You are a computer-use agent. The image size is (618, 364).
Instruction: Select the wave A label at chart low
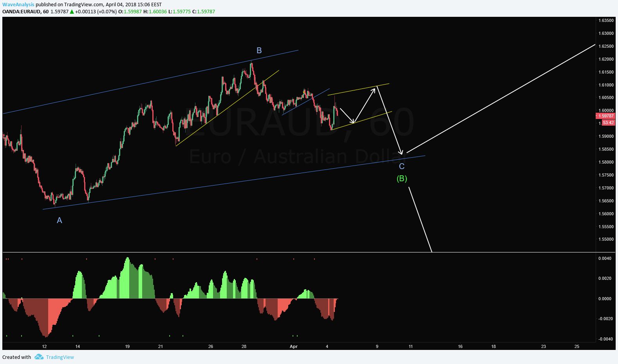[60, 220]
